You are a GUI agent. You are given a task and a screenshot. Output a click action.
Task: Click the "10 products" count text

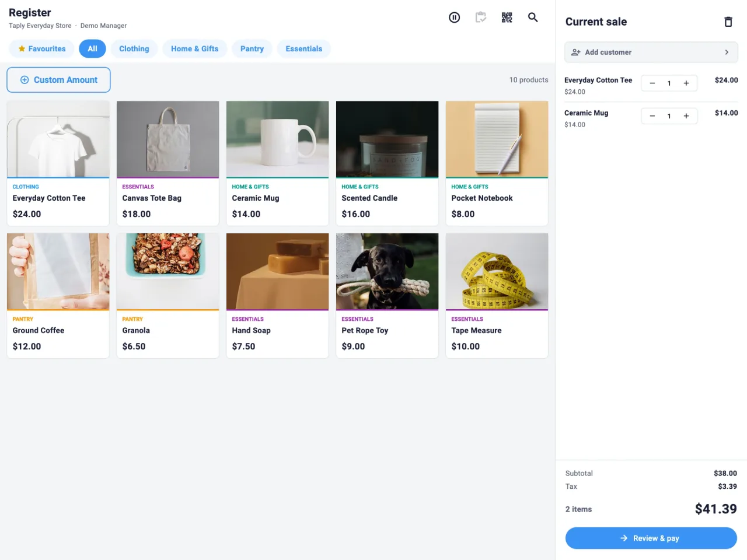pyautogui.click(x=529, y=80)
